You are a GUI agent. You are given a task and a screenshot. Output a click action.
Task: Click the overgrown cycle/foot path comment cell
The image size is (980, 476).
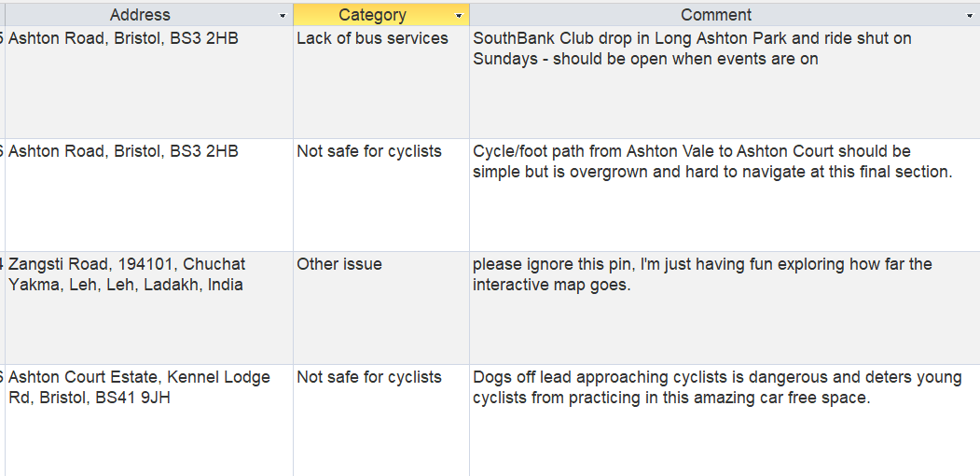pyautogui.click(x=711, y=162)
